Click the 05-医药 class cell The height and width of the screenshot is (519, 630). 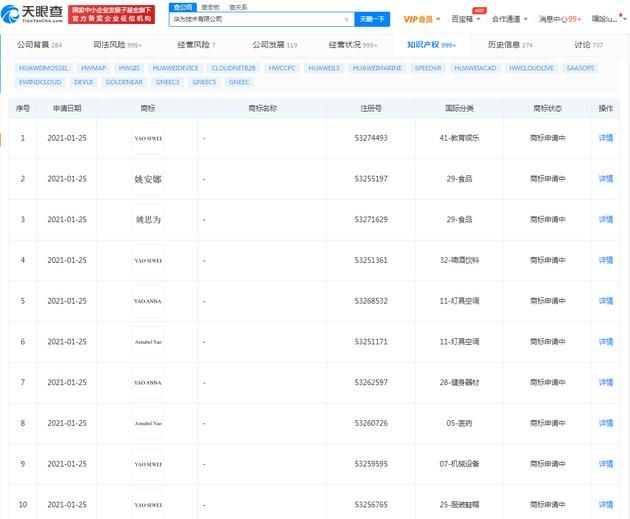(x=459, y=423)
